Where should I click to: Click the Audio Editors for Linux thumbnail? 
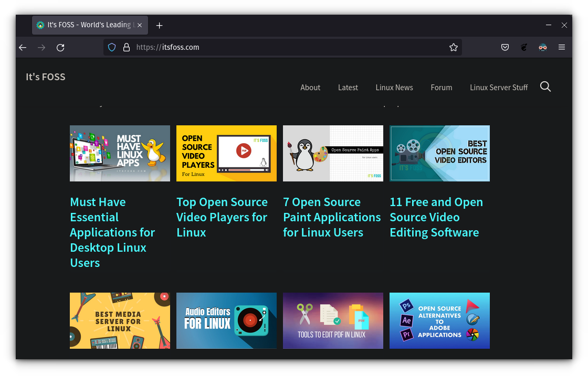point(226,320)
